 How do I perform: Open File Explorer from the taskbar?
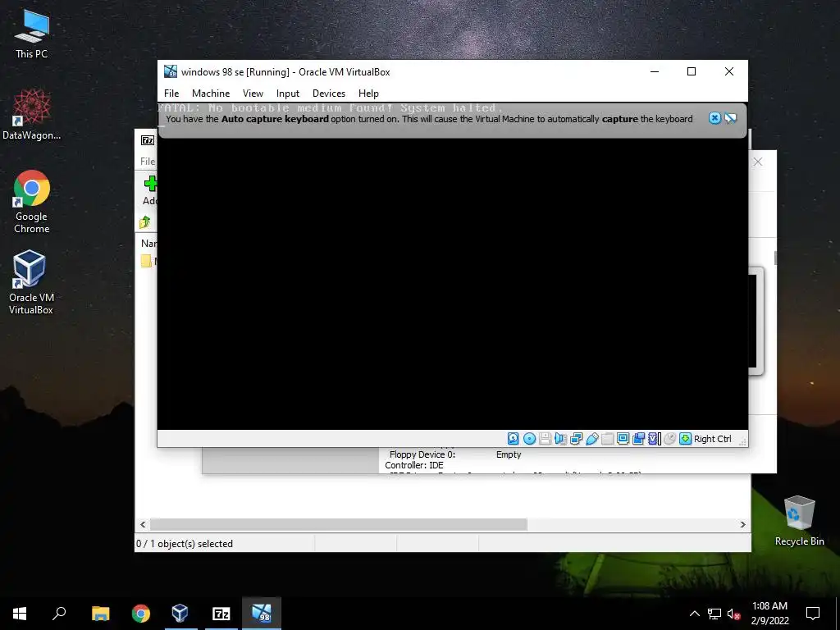[x=101, y=614]
